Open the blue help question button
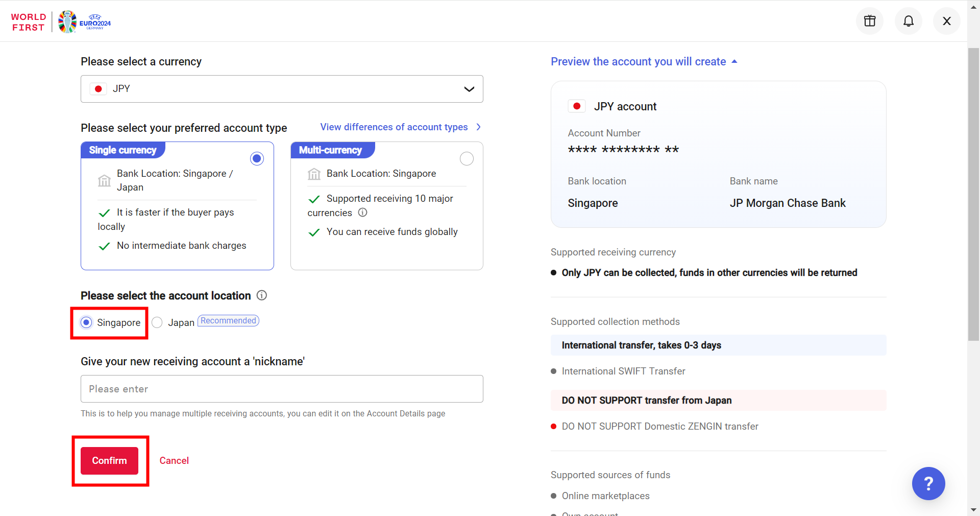This screenshot has width=980, height=516. (x=928, y=483)
